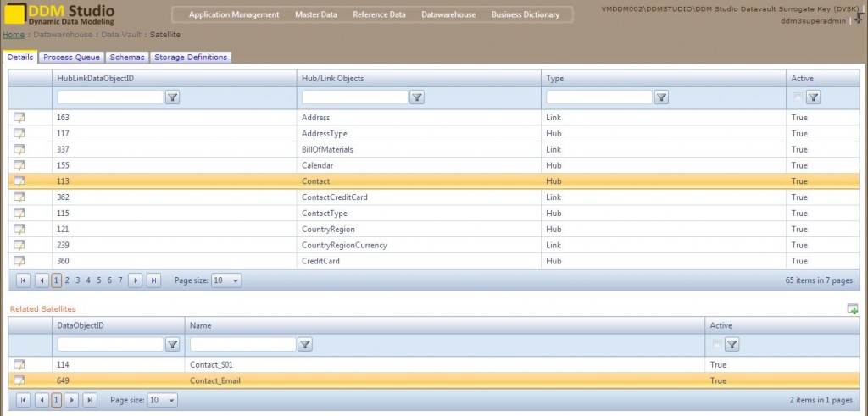868x416 pixels.
Task: Go to page 6 of hub grid
Action: coord(109,280)
